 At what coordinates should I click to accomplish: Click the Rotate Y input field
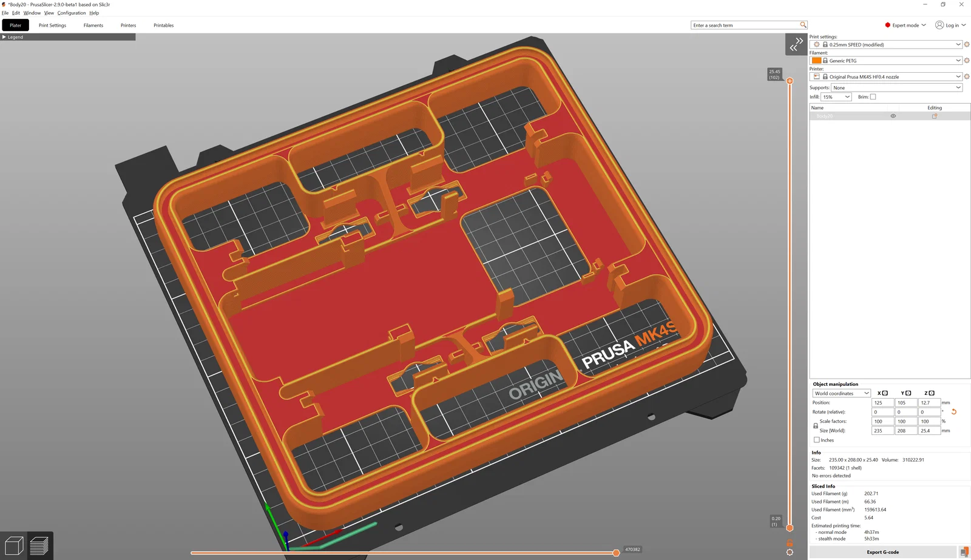click(x=906, y=412)
